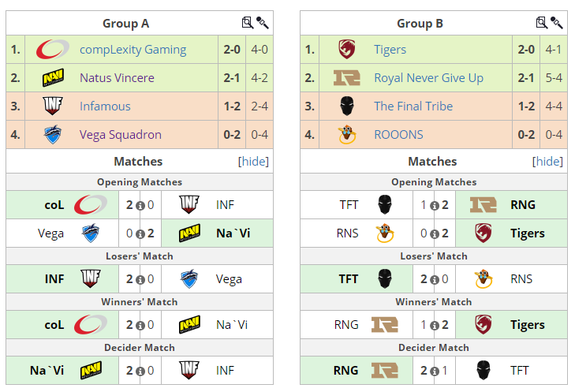The width and height of the screenshot is (575, 392).
Task: Click Infamous team link in standings
Action: (105, 106)
